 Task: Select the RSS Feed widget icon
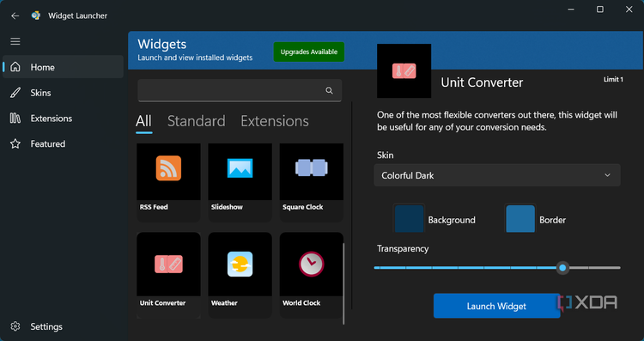[168, 168]
